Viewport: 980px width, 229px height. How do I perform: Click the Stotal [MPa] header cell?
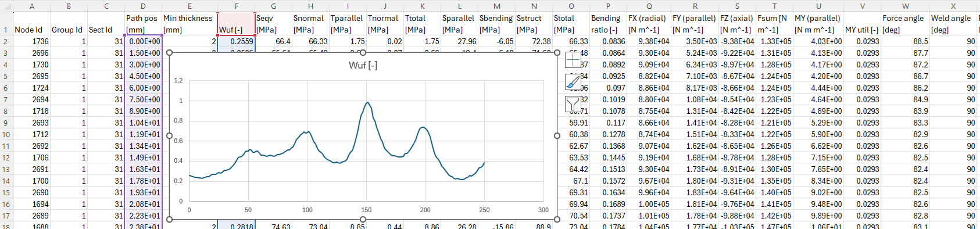[571, 24]
